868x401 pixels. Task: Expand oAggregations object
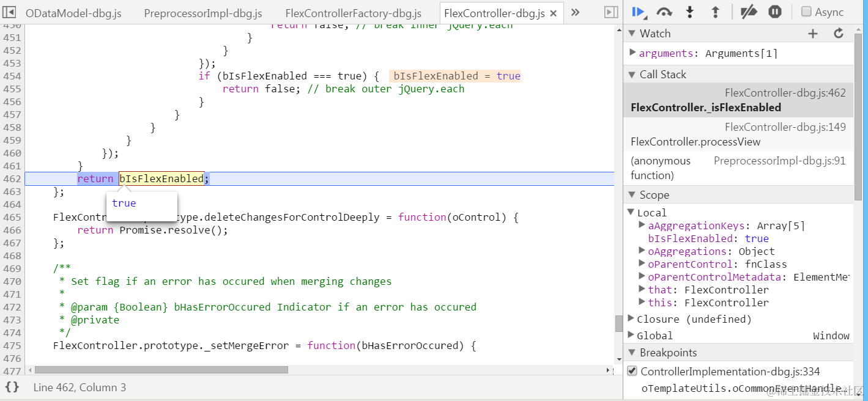click(642, 251)
